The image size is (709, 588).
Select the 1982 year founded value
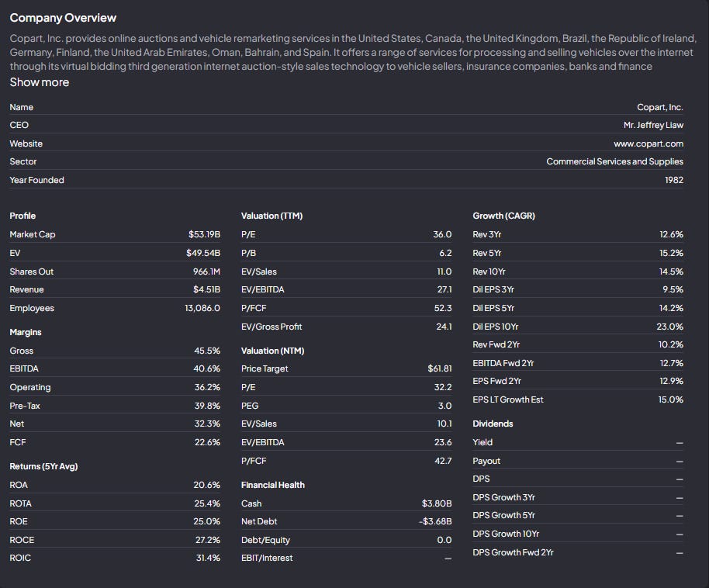pyautogui.click(x=674, y=180)
